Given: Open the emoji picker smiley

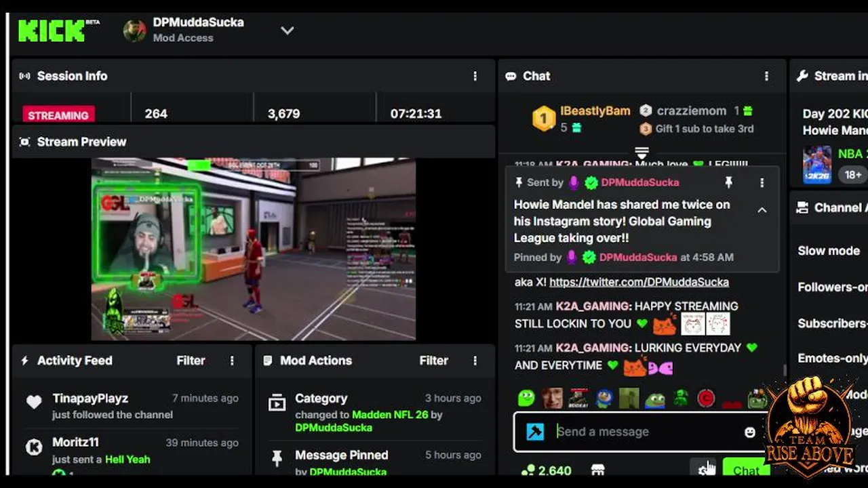Looking at the screenshot, I should coord(749,432).
